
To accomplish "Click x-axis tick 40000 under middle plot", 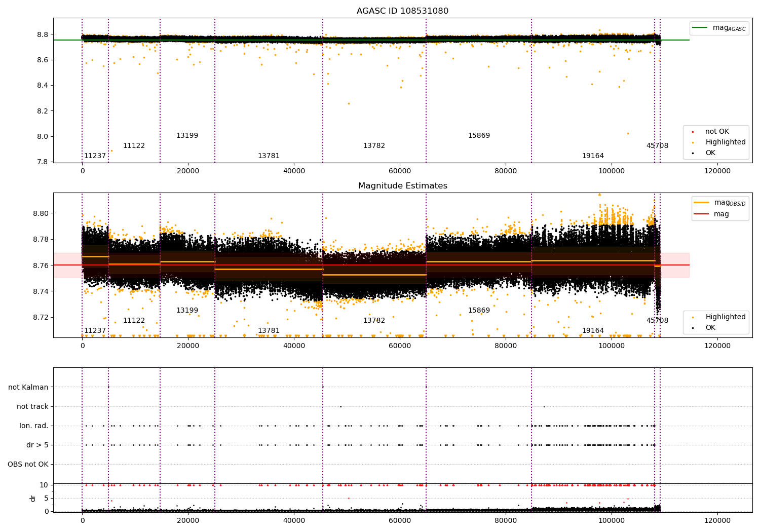I will 294,346.
